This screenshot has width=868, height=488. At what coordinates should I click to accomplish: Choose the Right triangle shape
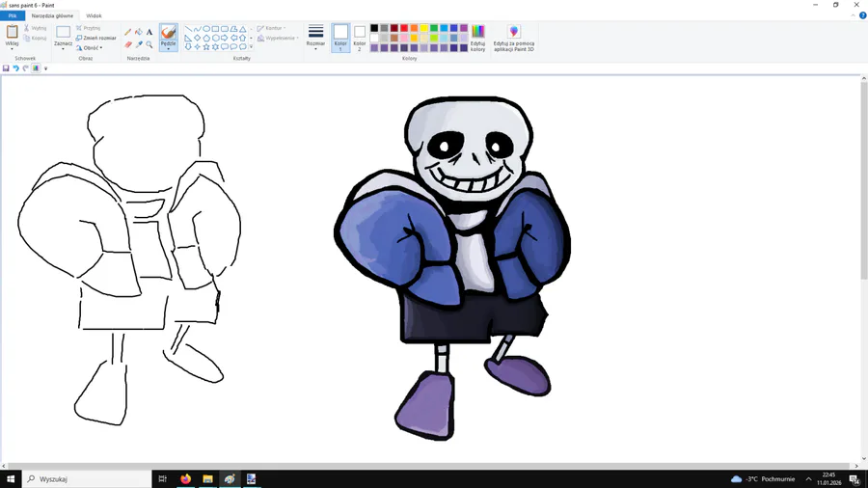(x=188, y=39)
